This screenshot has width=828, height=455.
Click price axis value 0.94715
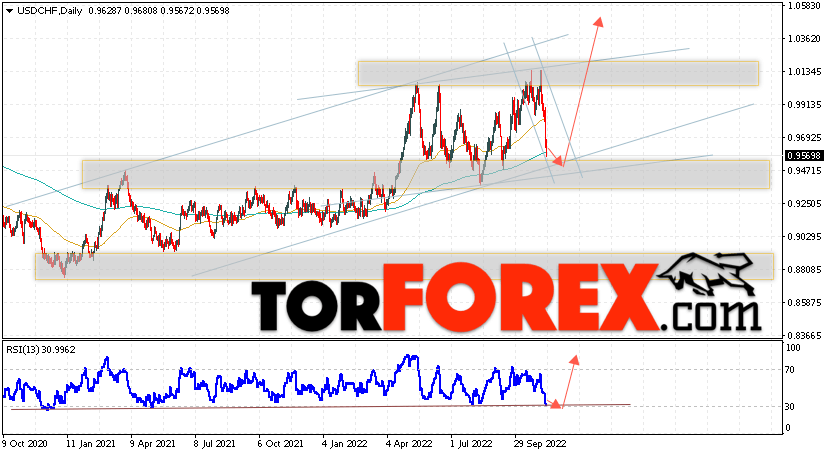click(804, 170)
